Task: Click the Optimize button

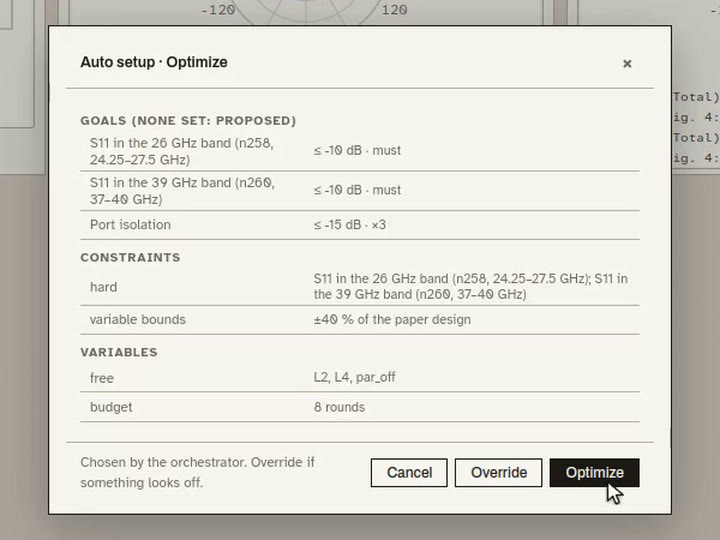Action: click(594, 472)
